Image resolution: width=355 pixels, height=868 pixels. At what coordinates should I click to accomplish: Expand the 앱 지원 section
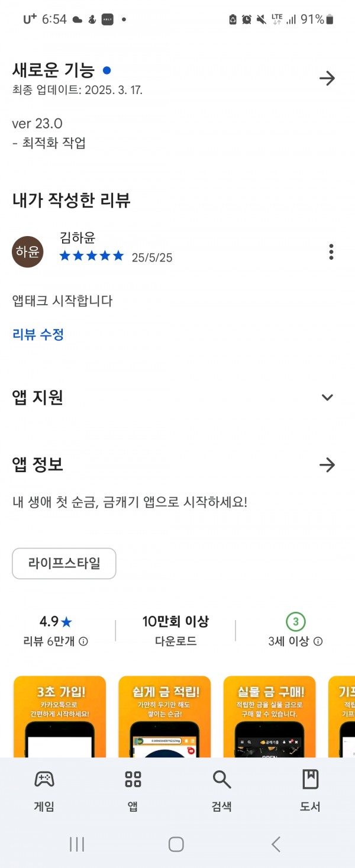[x=327, y=397]
